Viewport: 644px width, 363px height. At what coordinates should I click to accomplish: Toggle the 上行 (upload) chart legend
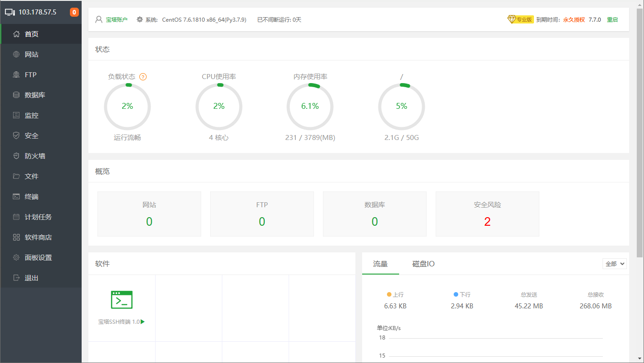(x=396, y=294)
